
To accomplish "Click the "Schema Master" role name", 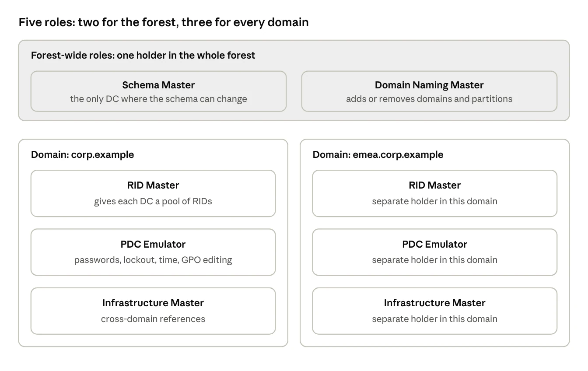I will click(x=158, y=85).
